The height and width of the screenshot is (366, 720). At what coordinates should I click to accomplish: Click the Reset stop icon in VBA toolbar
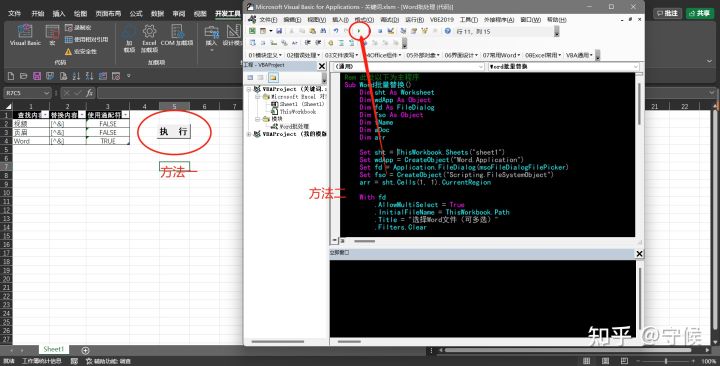point(380,31)
